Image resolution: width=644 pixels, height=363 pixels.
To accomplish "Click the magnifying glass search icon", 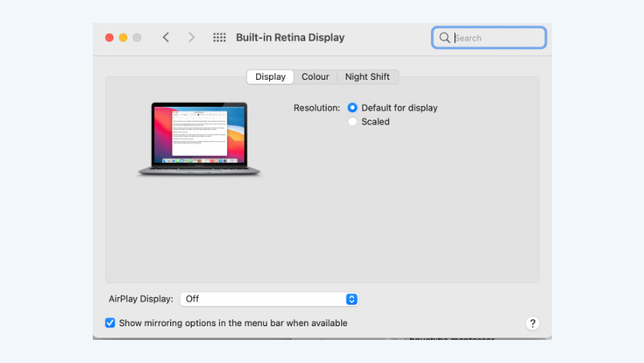I will click(x=445, y=38).
